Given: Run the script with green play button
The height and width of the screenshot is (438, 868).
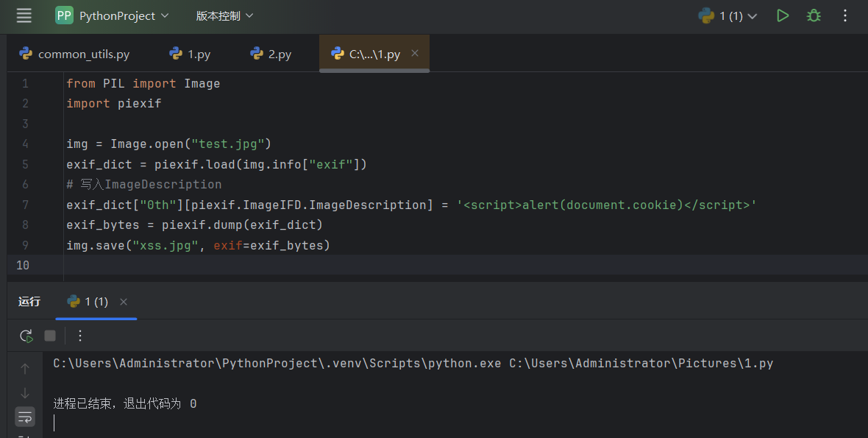Looking at the screenshot, I should pyautogui.click(x=783, y=15).
